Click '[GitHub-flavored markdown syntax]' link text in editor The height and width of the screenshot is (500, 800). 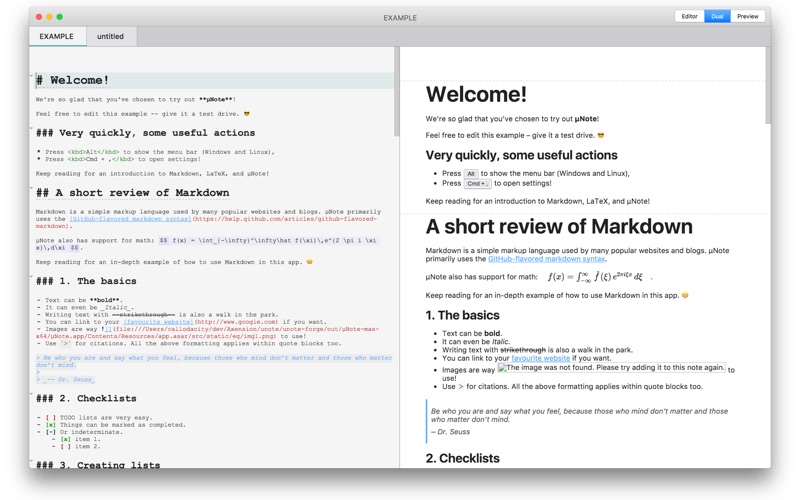[130, 219]
